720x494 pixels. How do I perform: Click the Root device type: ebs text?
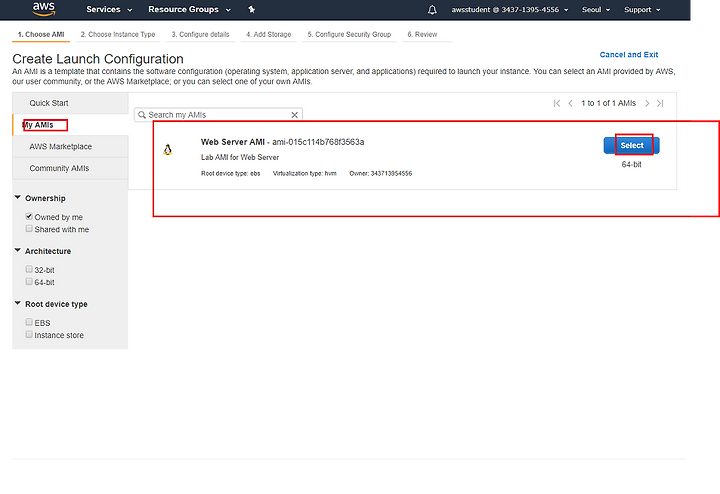[x=231, y=174]
